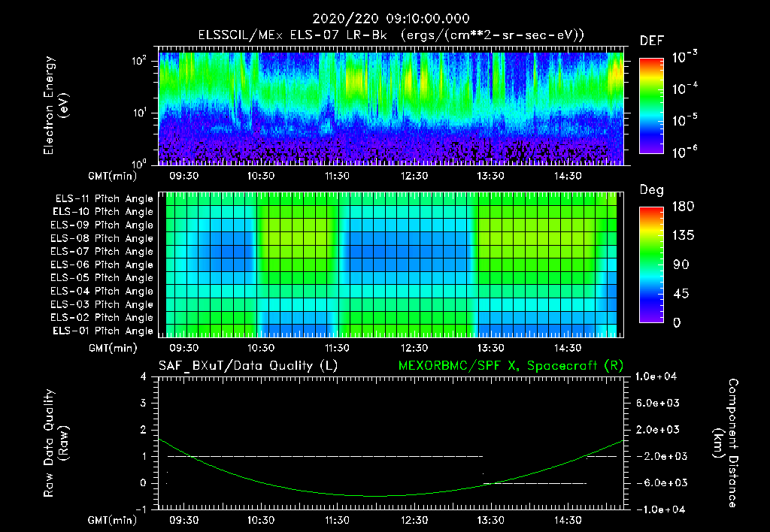Click the 45 tick on Deg scale
This screenshot has height=532, width=770.
pyautogui.click(x=681, y=294)
